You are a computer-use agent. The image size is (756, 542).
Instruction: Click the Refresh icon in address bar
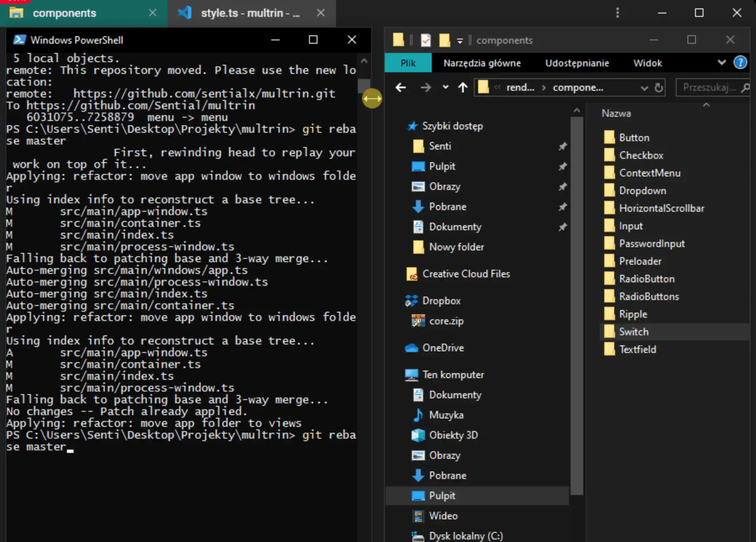[x=658, y=87]
